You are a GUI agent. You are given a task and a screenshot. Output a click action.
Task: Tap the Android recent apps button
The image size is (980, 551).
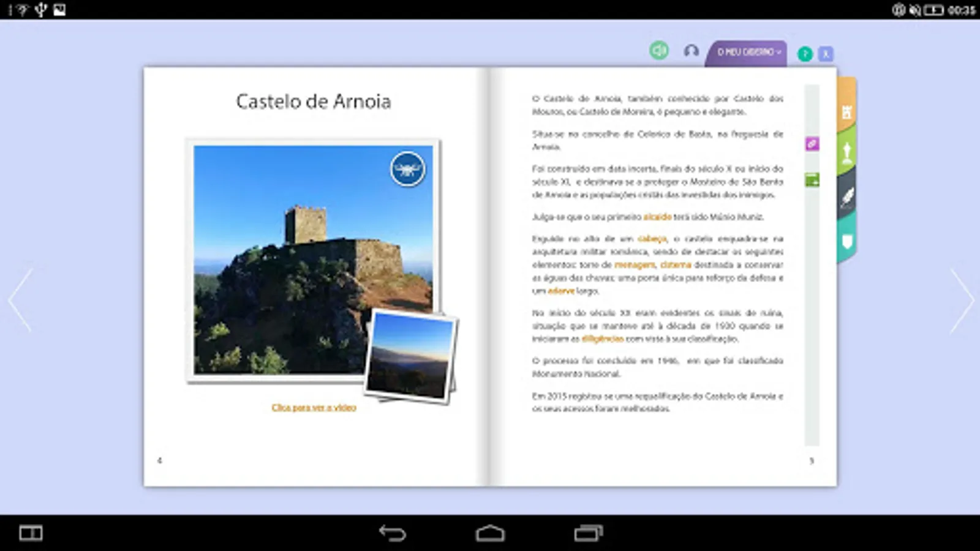pyautogui.click(x=588, y=533)
